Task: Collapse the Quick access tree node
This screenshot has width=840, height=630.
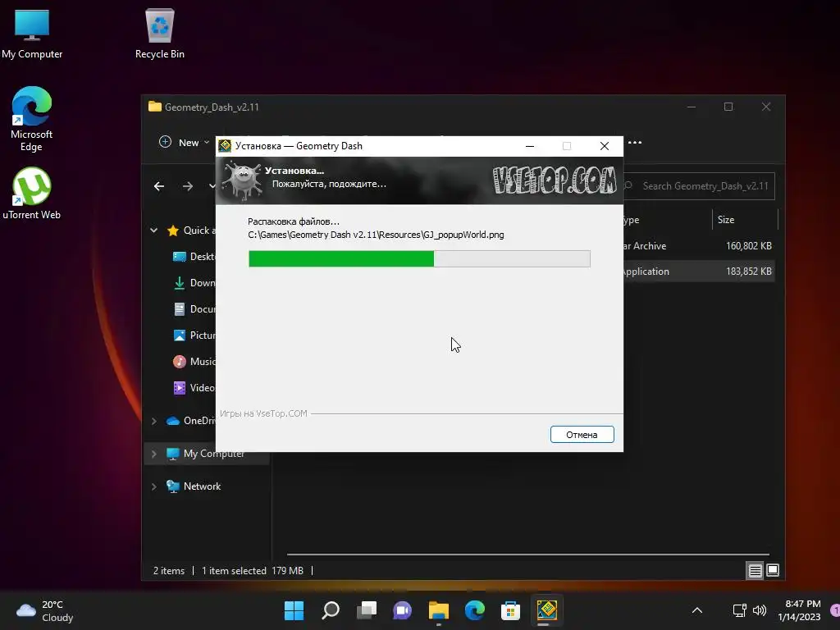Action: (153, 231)
